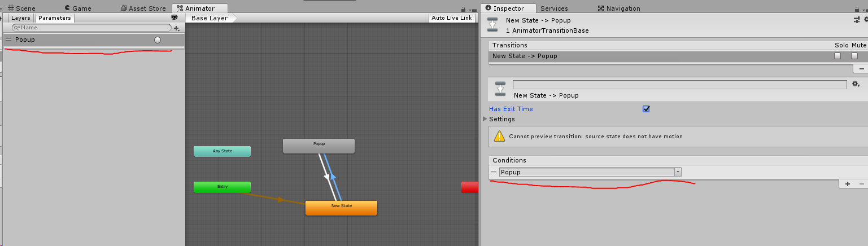The width and height of the screenshot is (868, 246).
Task: Click the transition name input field
Action: (x=679, y=85)
